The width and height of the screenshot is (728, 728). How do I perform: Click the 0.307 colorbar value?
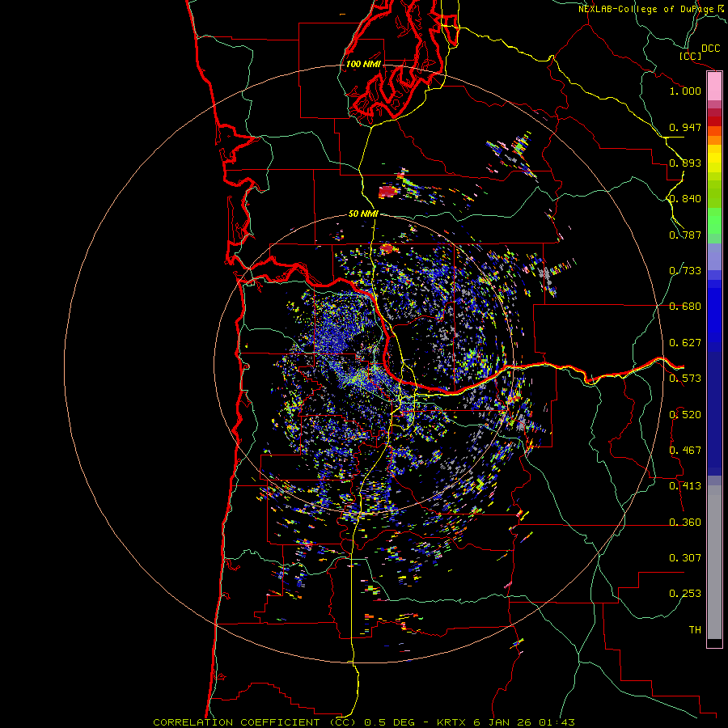(685, 557)
